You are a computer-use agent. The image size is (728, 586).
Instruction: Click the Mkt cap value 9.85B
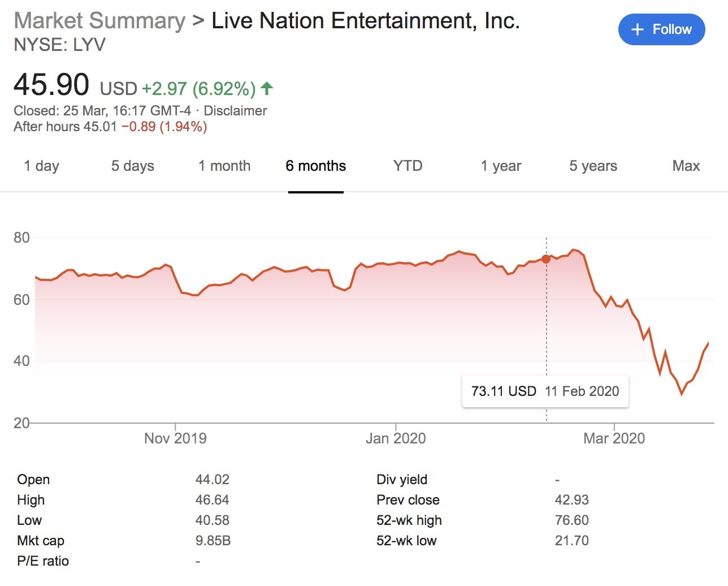213,541
